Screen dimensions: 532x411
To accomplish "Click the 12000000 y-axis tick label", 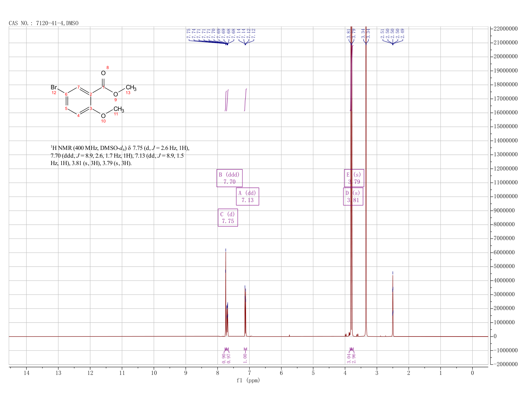I will 506,169.
